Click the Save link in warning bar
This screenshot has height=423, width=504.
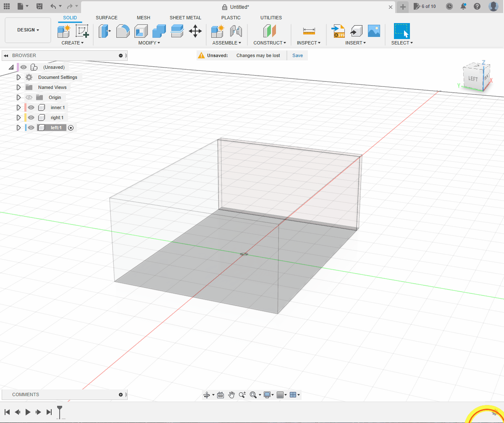(x=297, y=55)
